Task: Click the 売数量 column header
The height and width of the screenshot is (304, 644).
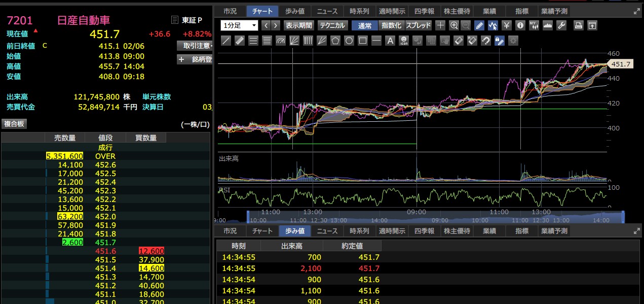Action: 64,138
